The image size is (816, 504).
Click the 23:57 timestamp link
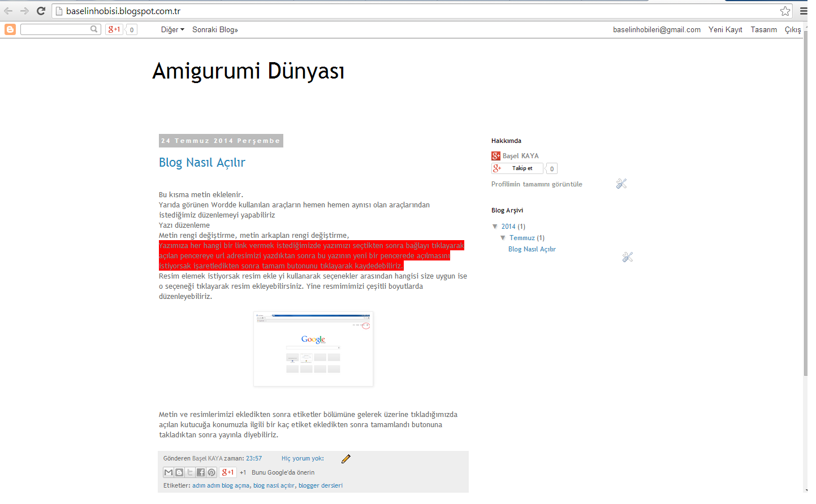[254, 459]
